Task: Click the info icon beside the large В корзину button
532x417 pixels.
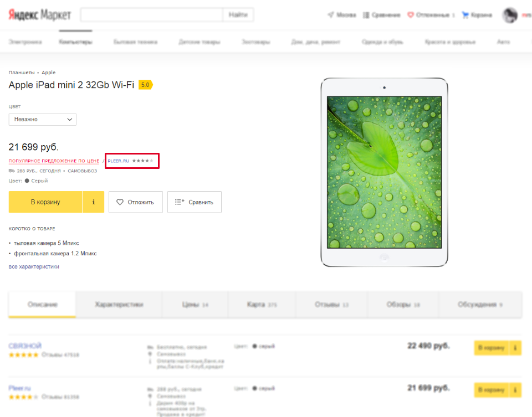Action: [x=93, y=202]
